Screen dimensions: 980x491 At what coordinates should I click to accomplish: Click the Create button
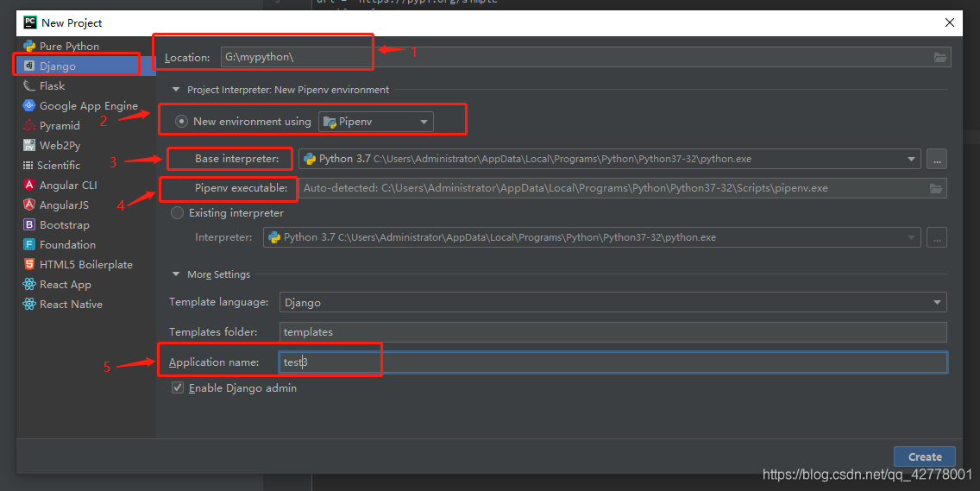[925, 456]
